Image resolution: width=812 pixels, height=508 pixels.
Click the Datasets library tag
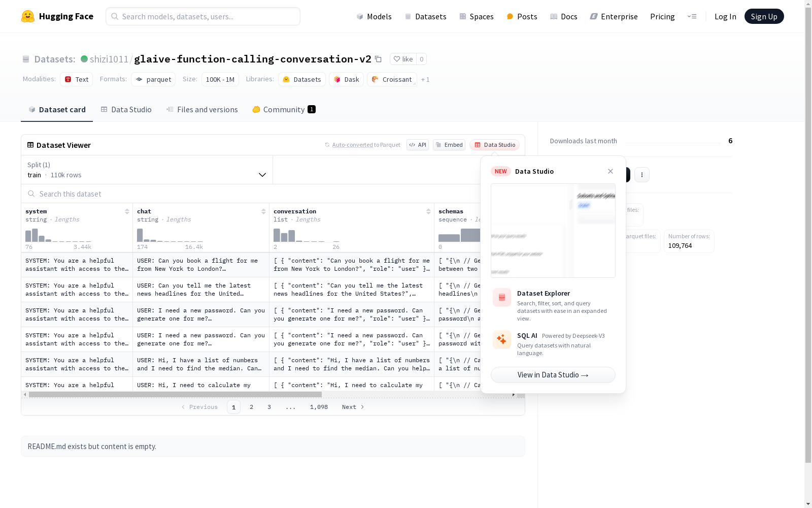coord(302,79)
